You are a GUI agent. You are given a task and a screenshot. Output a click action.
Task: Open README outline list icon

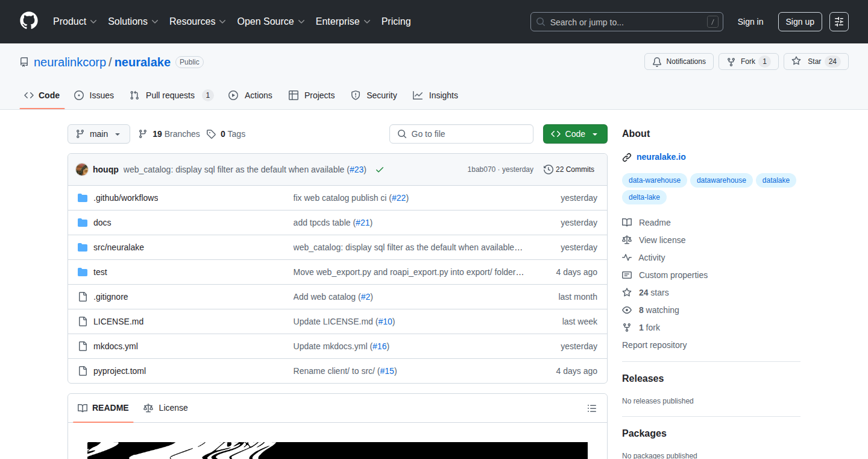(x=592, y=408)
